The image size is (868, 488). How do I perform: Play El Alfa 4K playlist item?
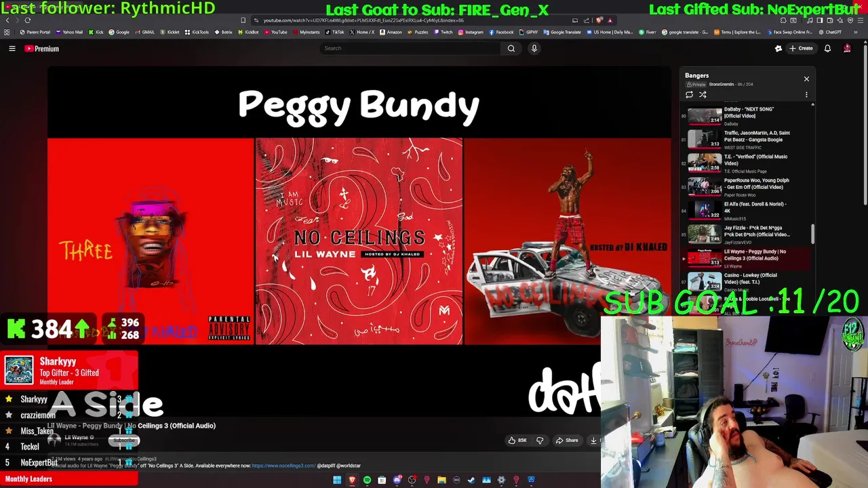(x=746, y=210)
